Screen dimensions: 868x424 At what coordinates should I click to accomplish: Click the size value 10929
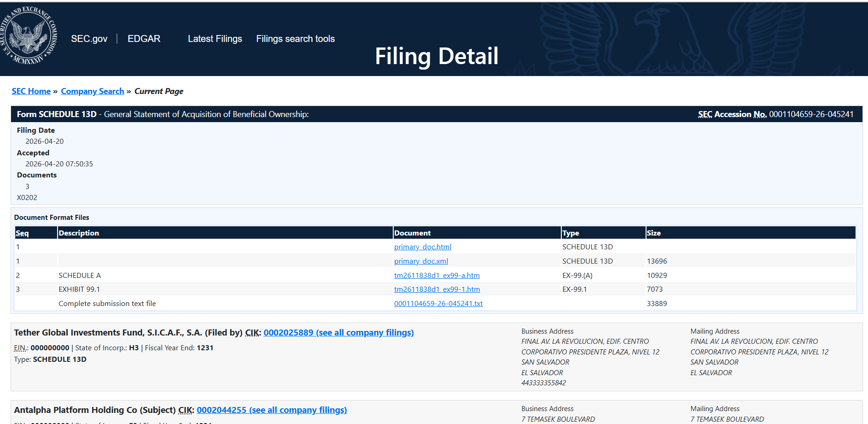coord(657,276)
